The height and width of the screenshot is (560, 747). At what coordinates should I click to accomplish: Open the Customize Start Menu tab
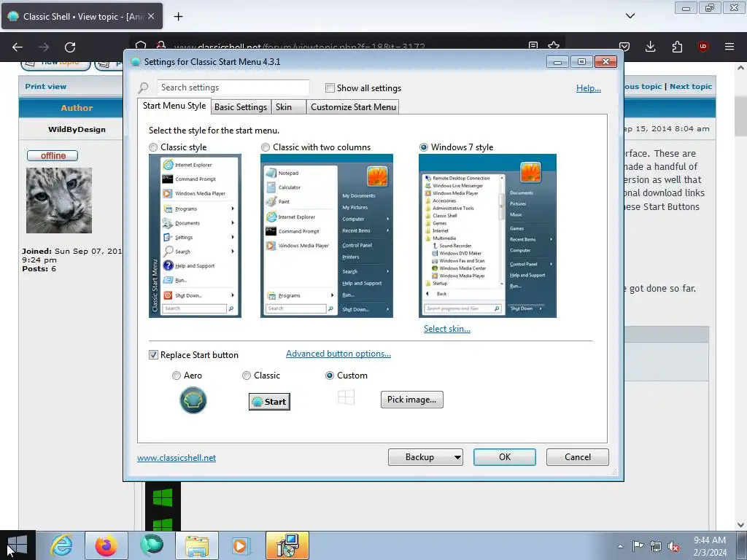click(x=354, y=107)
